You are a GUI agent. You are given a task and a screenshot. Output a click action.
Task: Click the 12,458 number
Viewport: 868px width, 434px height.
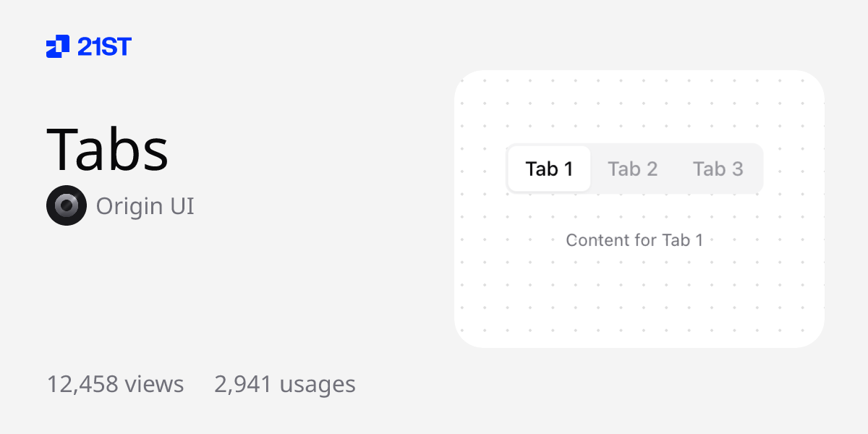82,384
